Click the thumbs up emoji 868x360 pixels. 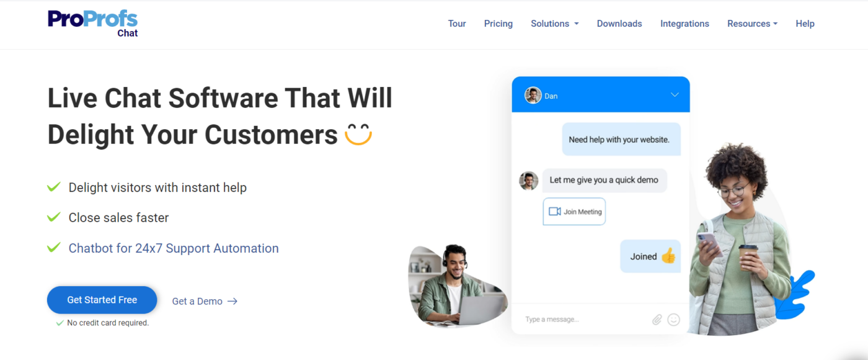click(668, 256)
